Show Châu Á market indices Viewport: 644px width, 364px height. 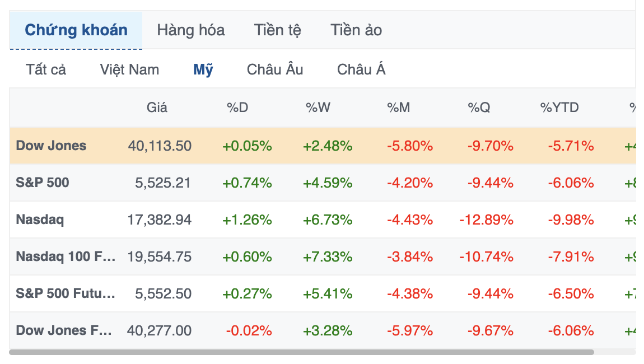361,69
